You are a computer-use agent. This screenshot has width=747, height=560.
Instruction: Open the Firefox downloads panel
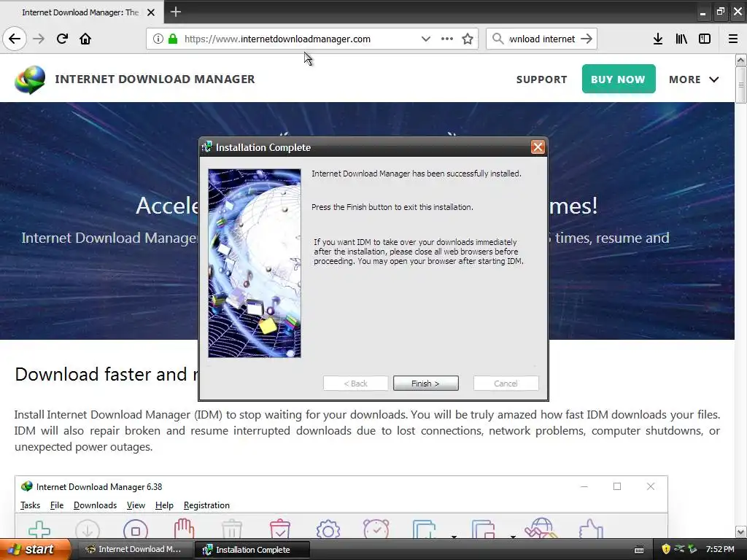[658, 39]
